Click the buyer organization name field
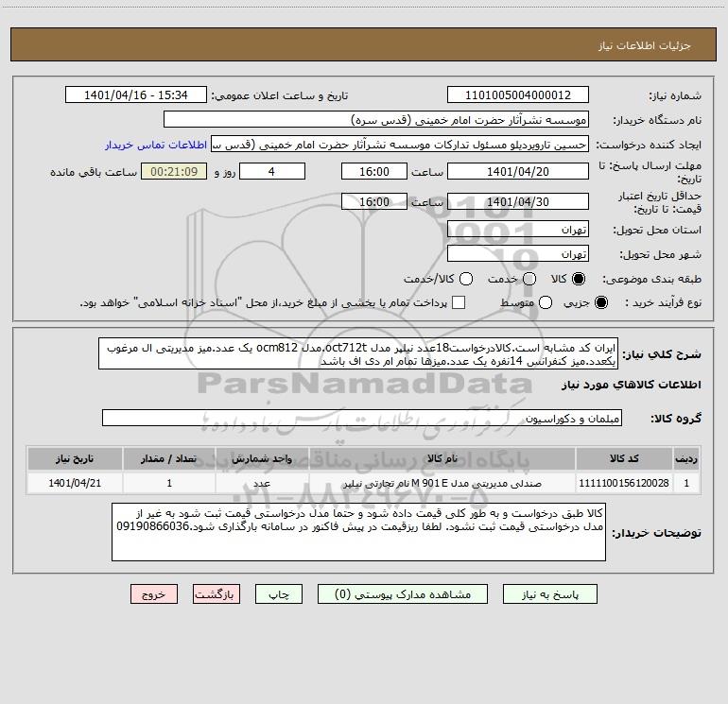This screenshot has height=704, width=728. (x=376, y=120)
